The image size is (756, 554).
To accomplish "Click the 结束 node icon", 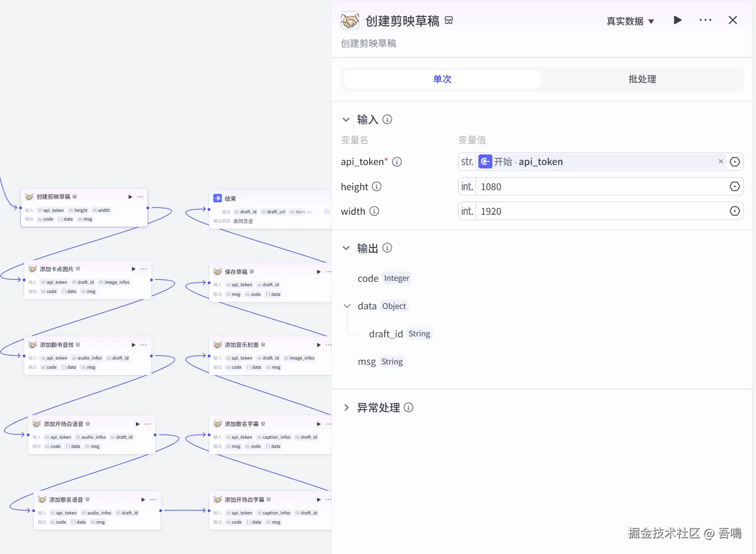I will click(x=218, y=198).
